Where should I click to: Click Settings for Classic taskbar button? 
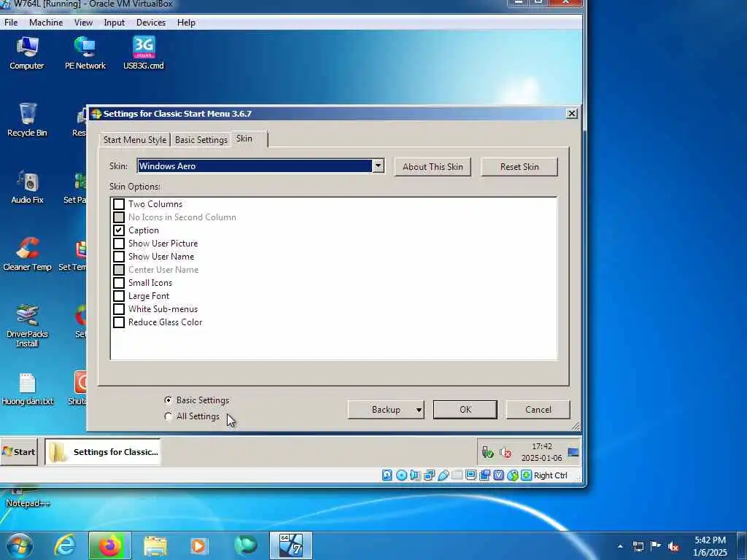coord(103,452)
